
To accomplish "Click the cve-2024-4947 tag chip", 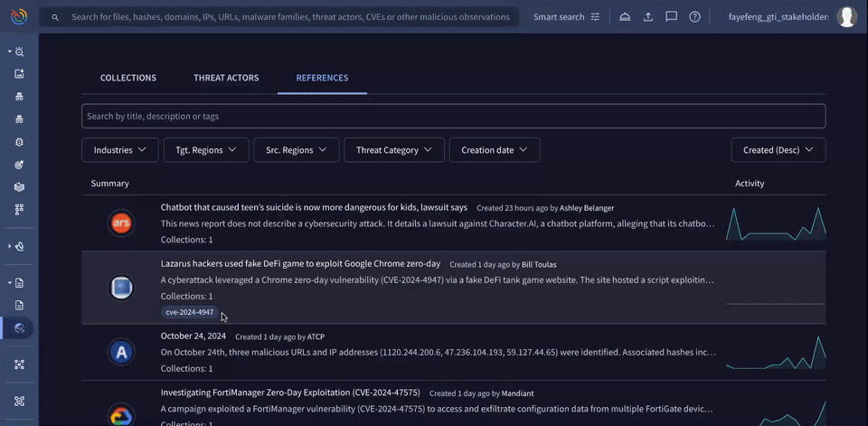I will point(190,312).
